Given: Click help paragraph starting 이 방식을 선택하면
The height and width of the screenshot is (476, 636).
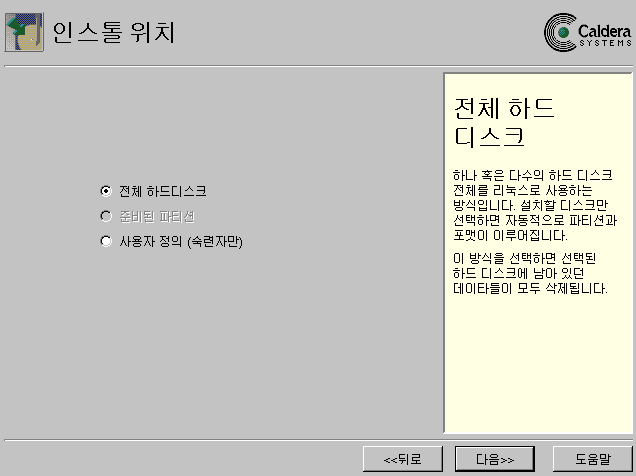Looking at the screenshot, I should point(530,273).
